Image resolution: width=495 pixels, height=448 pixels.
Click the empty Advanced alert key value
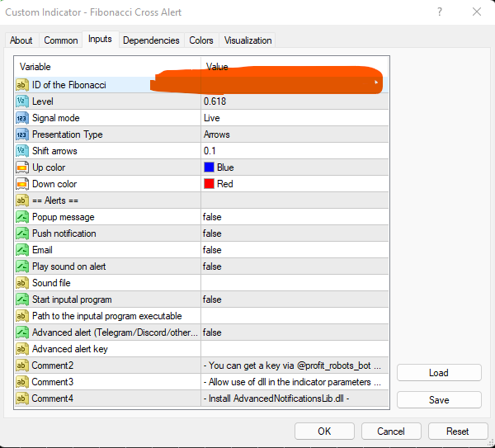(295, 349)
